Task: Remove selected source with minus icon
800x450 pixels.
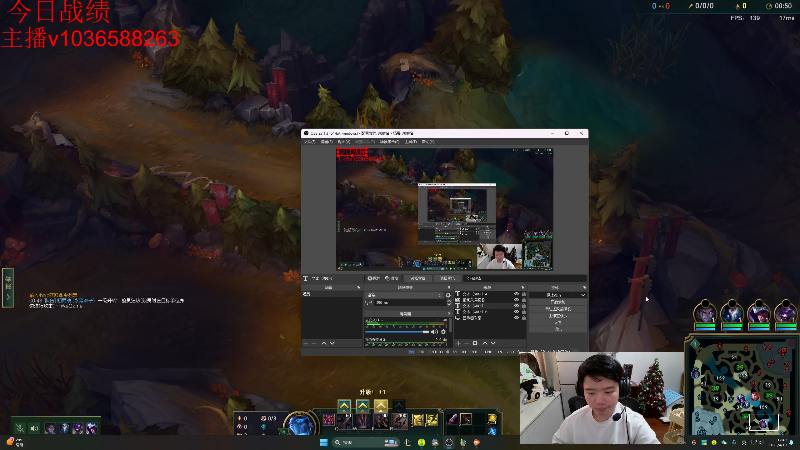Action: pyautogui.click(x=467, y=343)
